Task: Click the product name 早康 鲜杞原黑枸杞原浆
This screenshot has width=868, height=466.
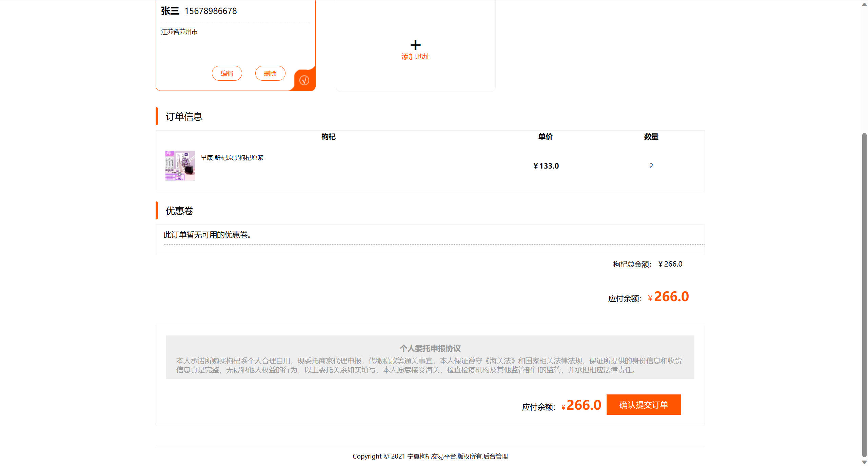Action: [x=232, y=157]
